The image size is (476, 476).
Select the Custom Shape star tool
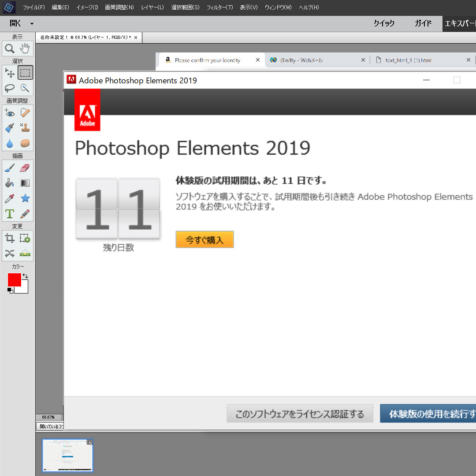point(25,198)
